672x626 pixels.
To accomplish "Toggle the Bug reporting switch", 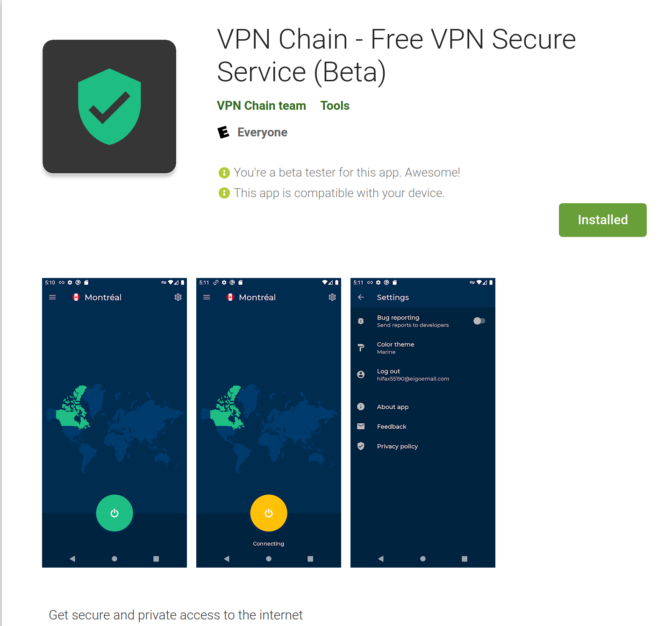I will 479,321.
